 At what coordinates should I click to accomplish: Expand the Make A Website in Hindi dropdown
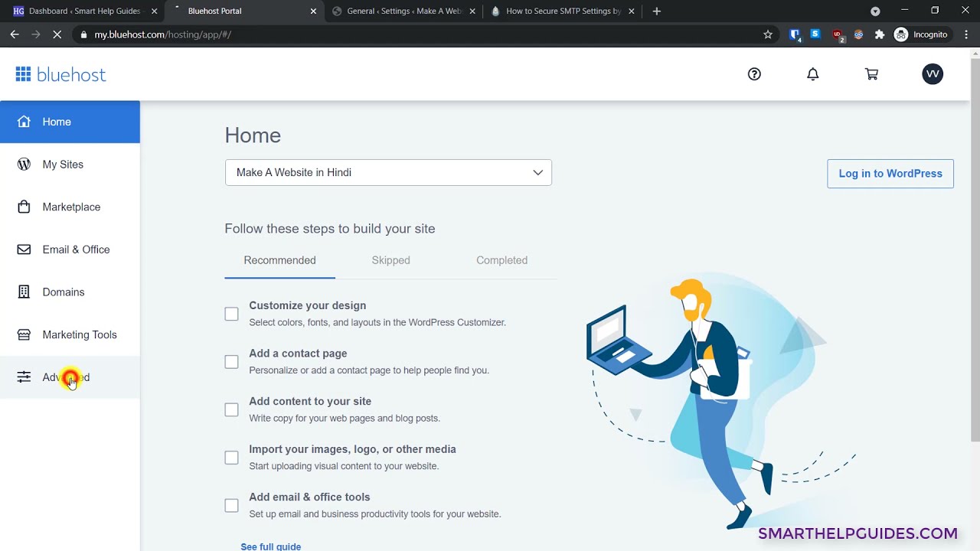[x=388, y=172]
